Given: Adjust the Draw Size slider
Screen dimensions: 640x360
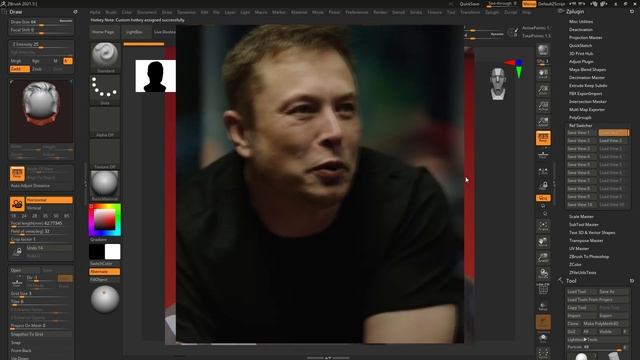Looking at the screenshot, I should 41,22.
